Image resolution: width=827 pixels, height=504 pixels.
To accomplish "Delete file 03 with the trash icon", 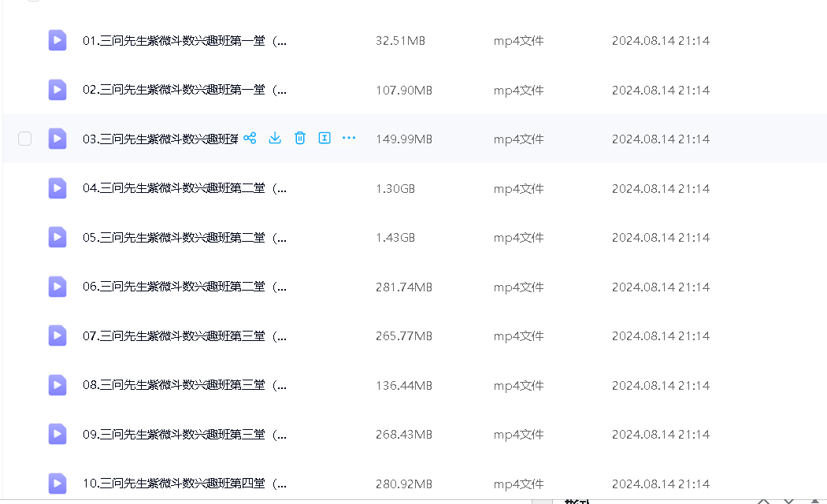I will (299, 139).
